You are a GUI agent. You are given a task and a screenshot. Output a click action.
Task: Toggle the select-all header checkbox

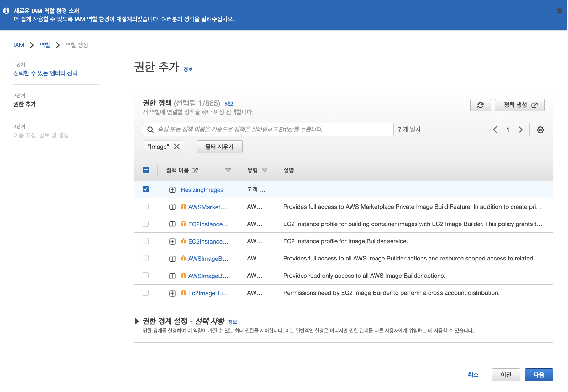point(146,170)
